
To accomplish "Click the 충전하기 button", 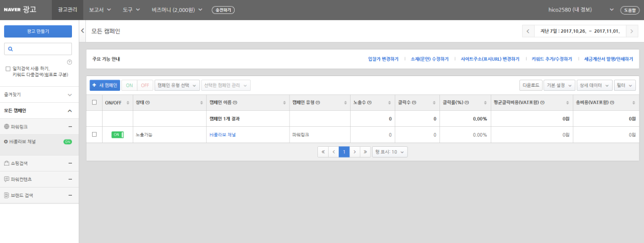I will click(x=223, y=10).
